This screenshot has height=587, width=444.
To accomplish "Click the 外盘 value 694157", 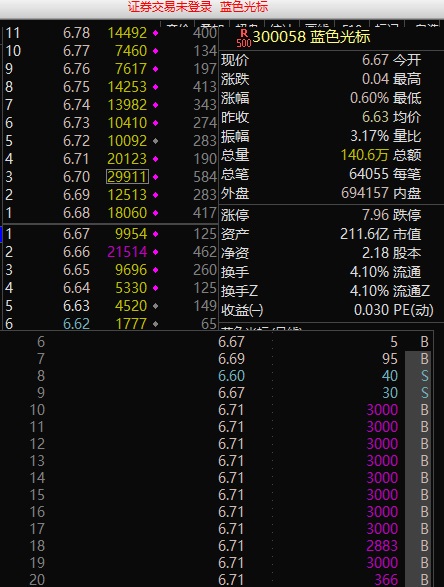I will pyautogui.click(x=365, y=193).
